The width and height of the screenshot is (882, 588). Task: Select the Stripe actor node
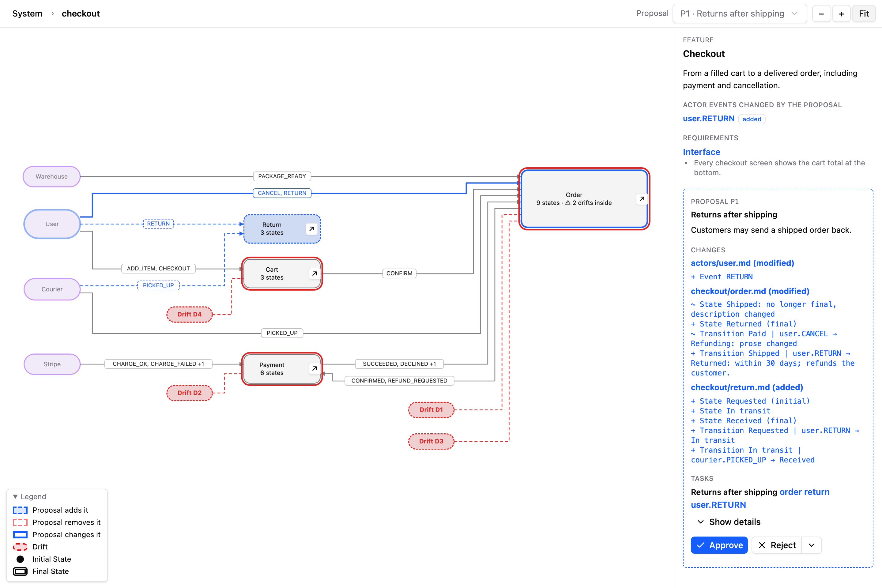[52, 364]
